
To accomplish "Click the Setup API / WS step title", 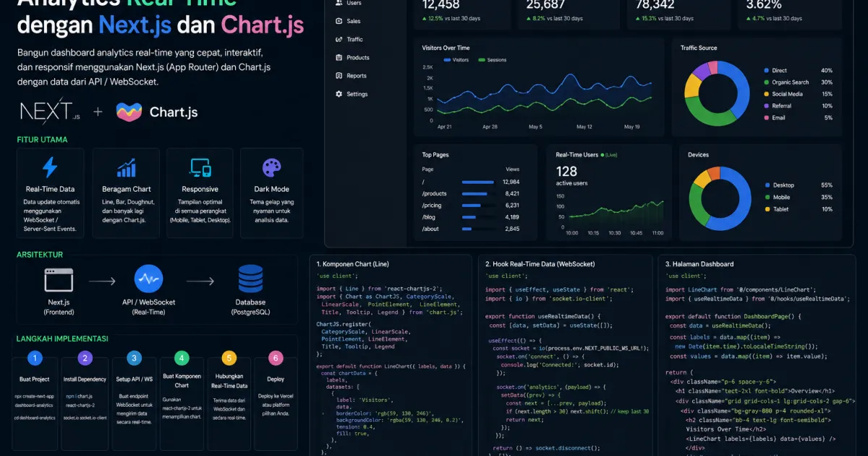I will 134,379.
